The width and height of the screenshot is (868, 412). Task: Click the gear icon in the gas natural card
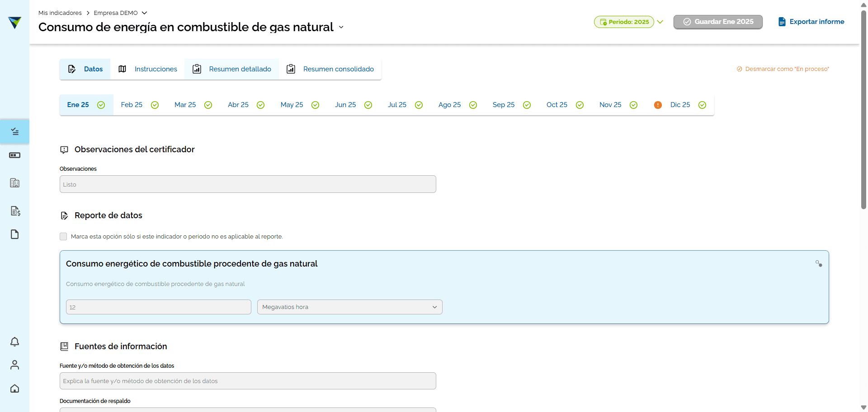coord(819,263)
